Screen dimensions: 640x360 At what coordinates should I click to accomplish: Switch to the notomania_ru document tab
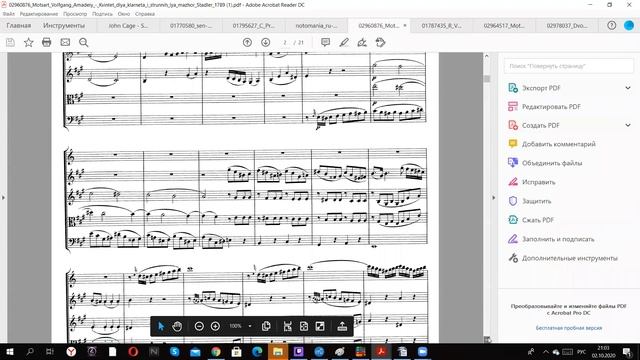tap(317, 25)
